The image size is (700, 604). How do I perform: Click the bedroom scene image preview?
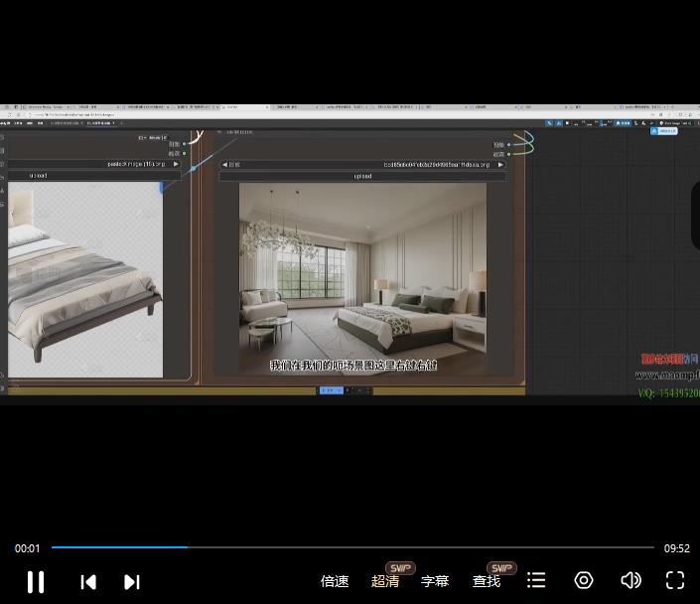(x=362, y=278)
